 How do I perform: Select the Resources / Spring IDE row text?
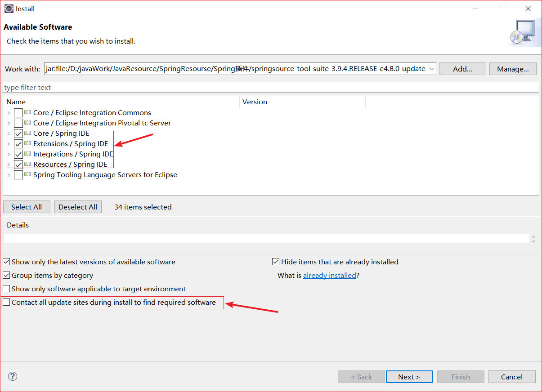point(70,165)
